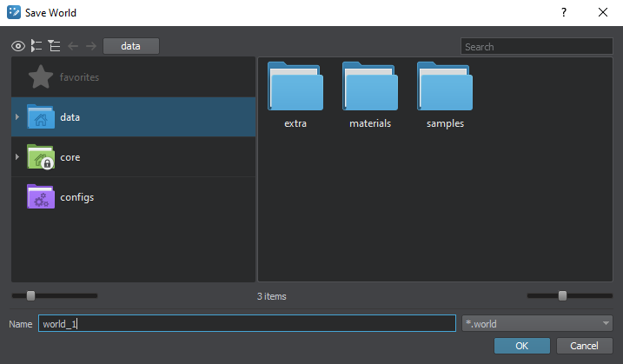Click the expand-all tree icon
623x364 pixels.
tap(36, 46)
